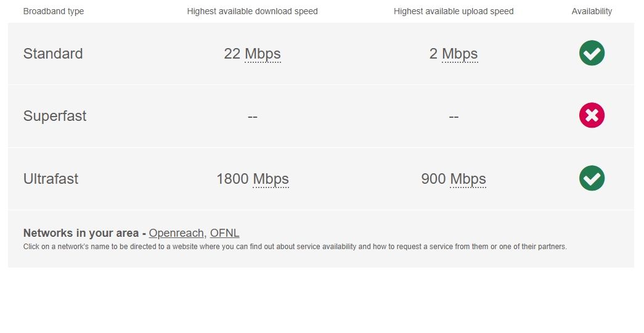Viewport: 644px width, 333px height.
Task: Click the Highest available upload speed header
Action: pos(454,11)
